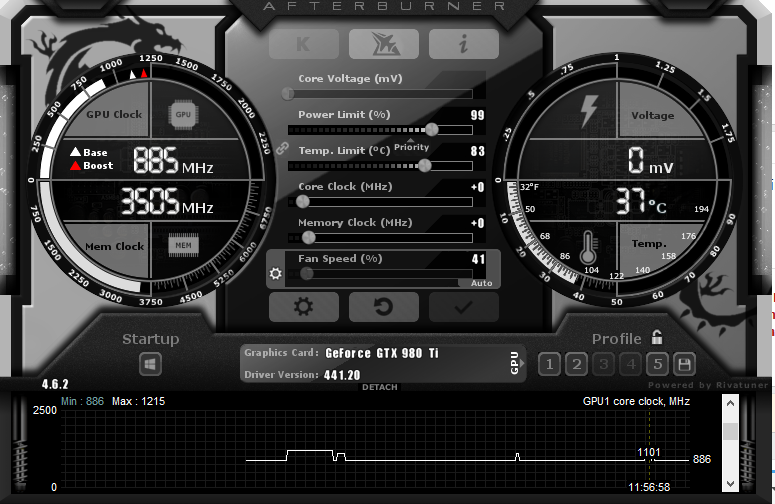Viewport: 775px width, 504px height.
Task: Click the Temp. Limit slider handle
Action: [x=425, y=166]
